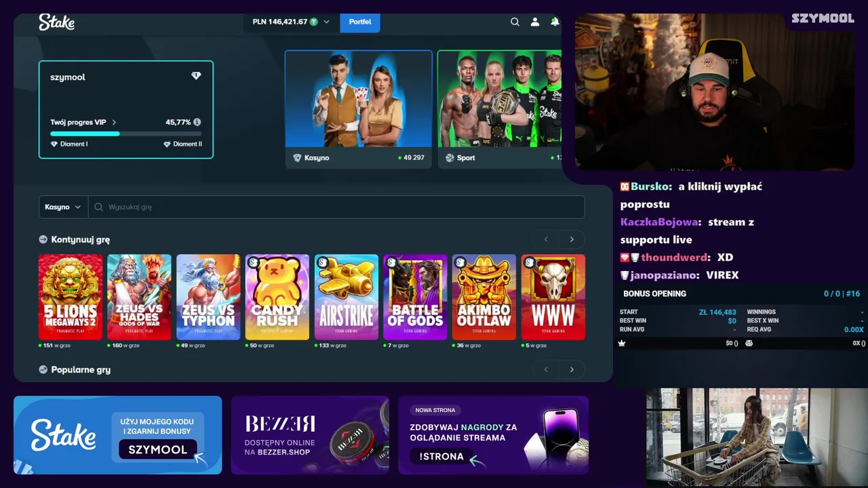Screen dimensions: 868x488
Task: Open the WWW game thumbnail
Action: 553,297
